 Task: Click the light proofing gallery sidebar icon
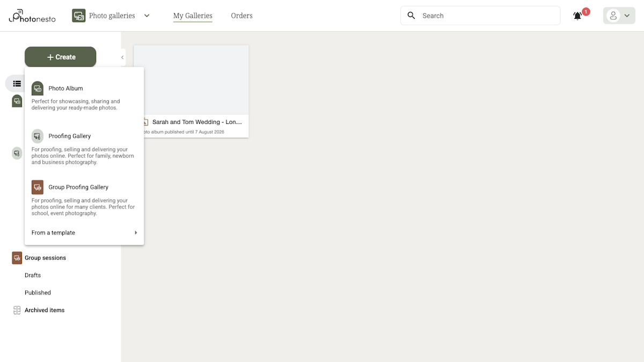coord(17,153)
